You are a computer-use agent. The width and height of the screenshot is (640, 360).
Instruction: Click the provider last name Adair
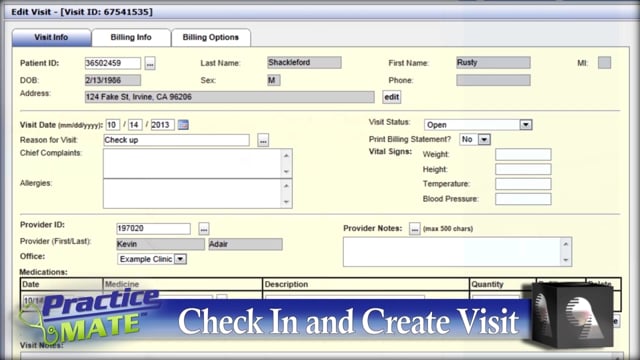coord(245,244)
